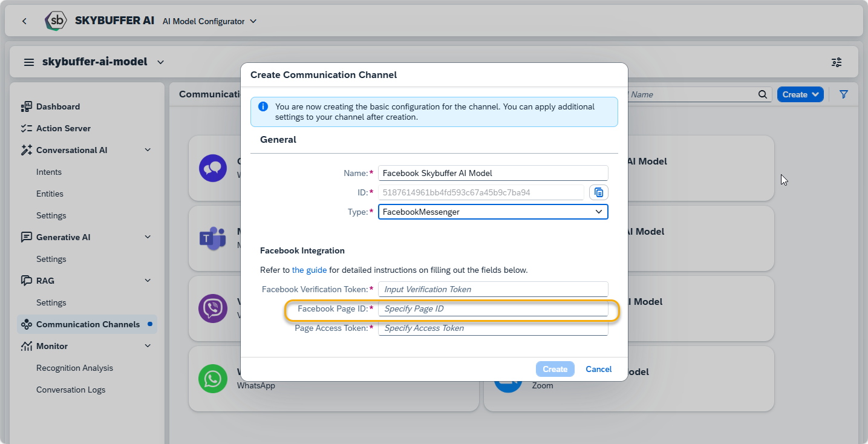Open 'the guide' link

(309, 270)
